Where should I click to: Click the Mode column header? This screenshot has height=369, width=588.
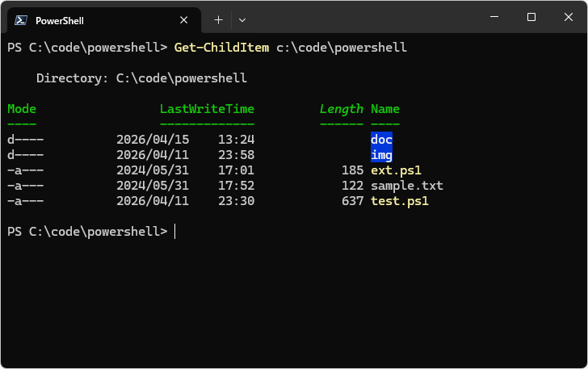pyautogui.click(x=22, y=109)
